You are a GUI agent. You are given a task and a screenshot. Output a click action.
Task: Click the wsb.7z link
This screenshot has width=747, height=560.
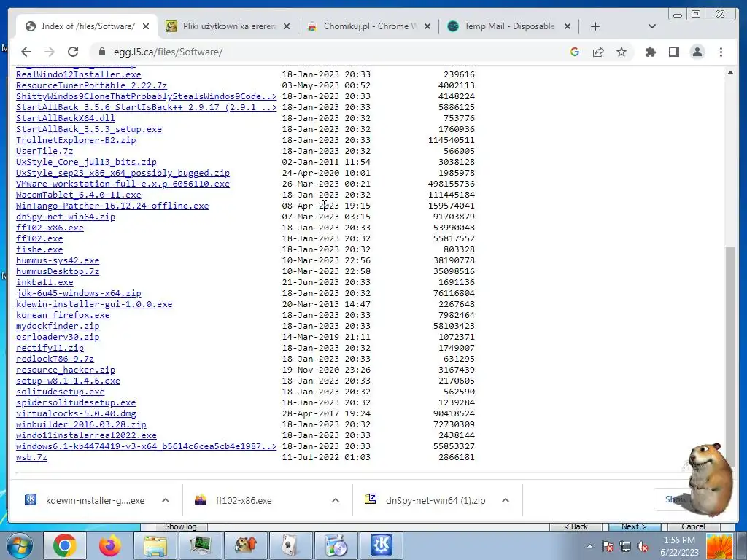(31, 458)
